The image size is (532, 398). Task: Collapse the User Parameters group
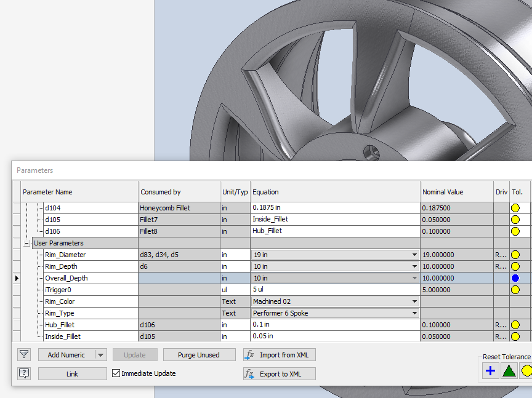click(27, 243)
